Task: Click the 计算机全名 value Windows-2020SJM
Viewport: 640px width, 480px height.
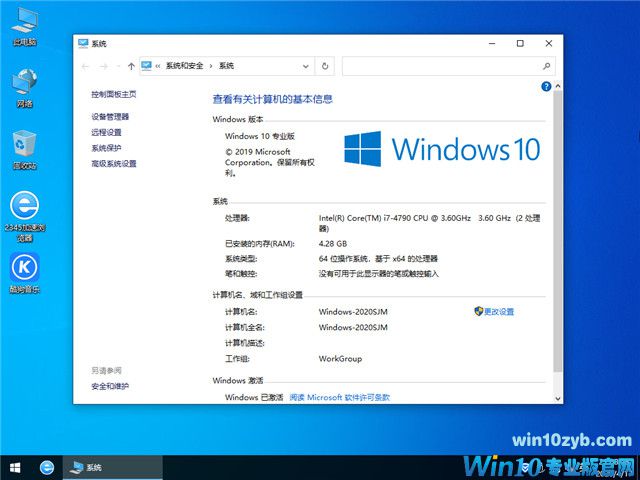Action: [x=353, y=327]
